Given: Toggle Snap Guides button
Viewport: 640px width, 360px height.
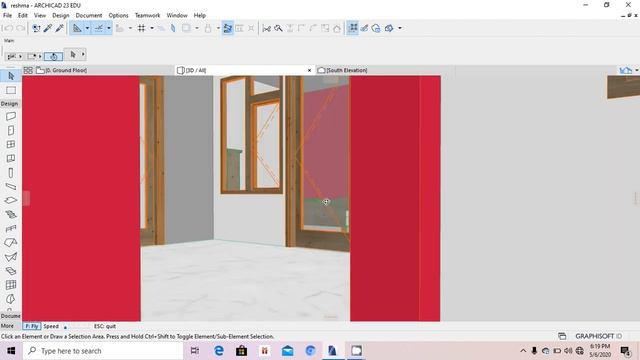Looking at the screenshot, I should [99, 28].
